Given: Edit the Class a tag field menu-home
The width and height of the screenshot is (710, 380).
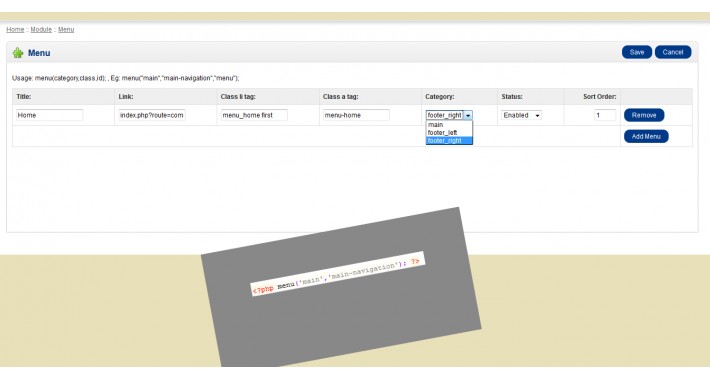Looking at the screenshot, I should [356, 115].
